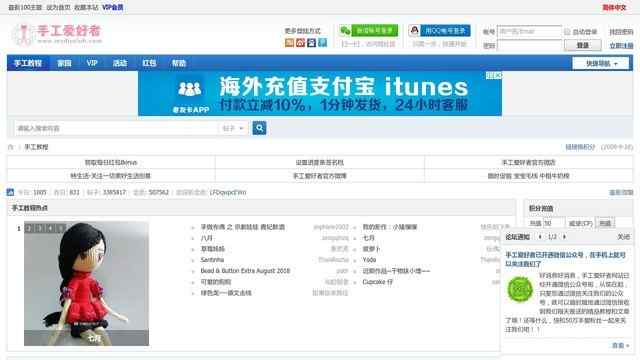Click the account username input field
This screenshot has width=640, height=360.
(529, 31)
